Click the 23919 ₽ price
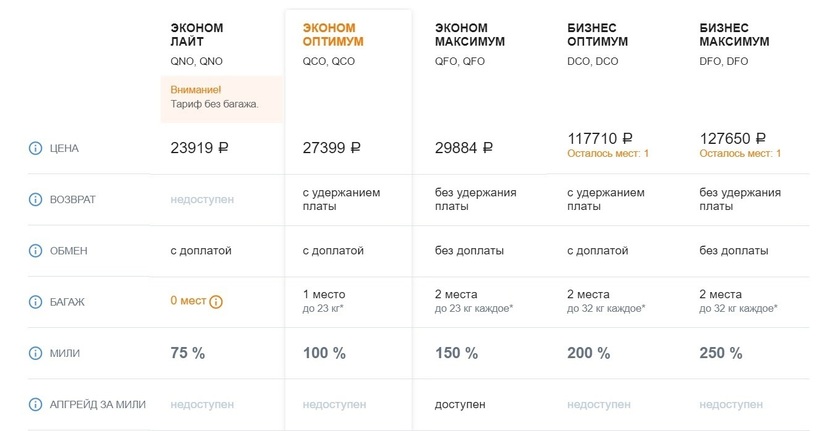This screenshot has width=820, height=431. [x=200, y=148]
